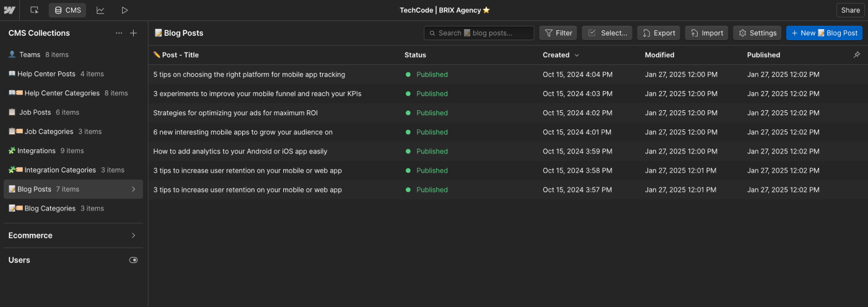Screen dimensions: 868x307
Task: Open the Webflow logo menu
Action: coord(9,10)
